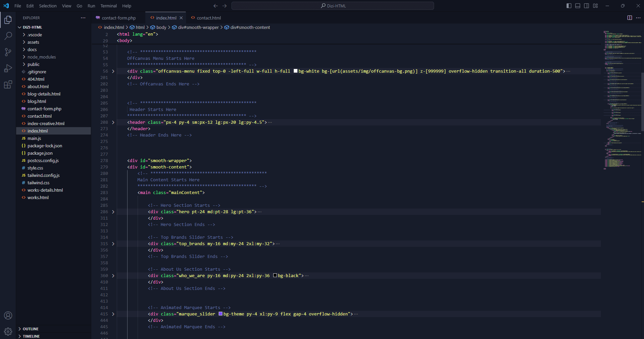Open the Terminal menu
Screen dimensions: 644x339
click(109, 6)
